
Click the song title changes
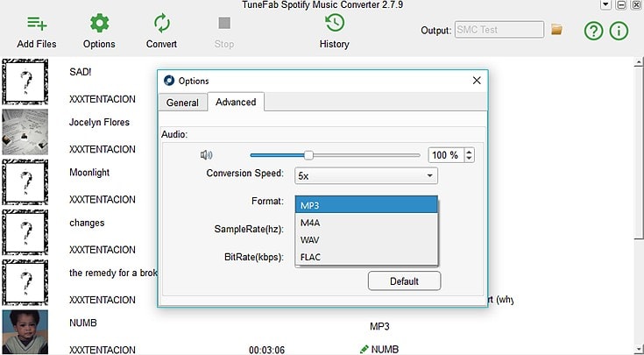tap(87, 224)
